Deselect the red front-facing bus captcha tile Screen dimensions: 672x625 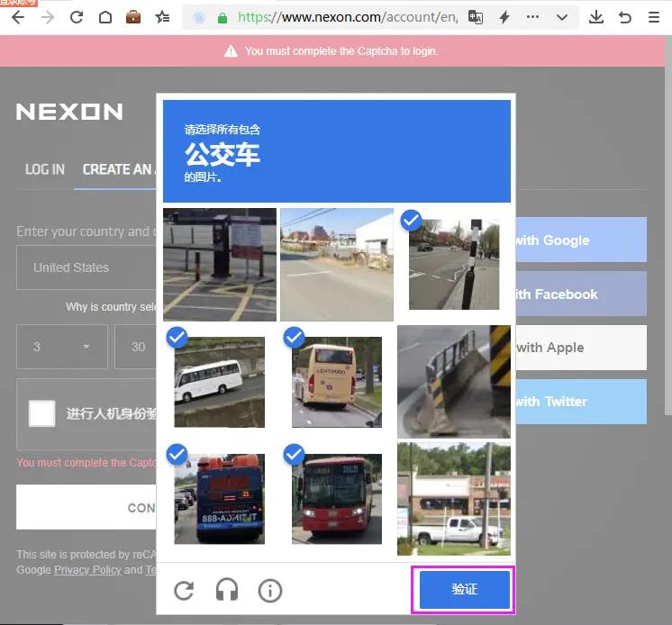(x=336, y=499)
